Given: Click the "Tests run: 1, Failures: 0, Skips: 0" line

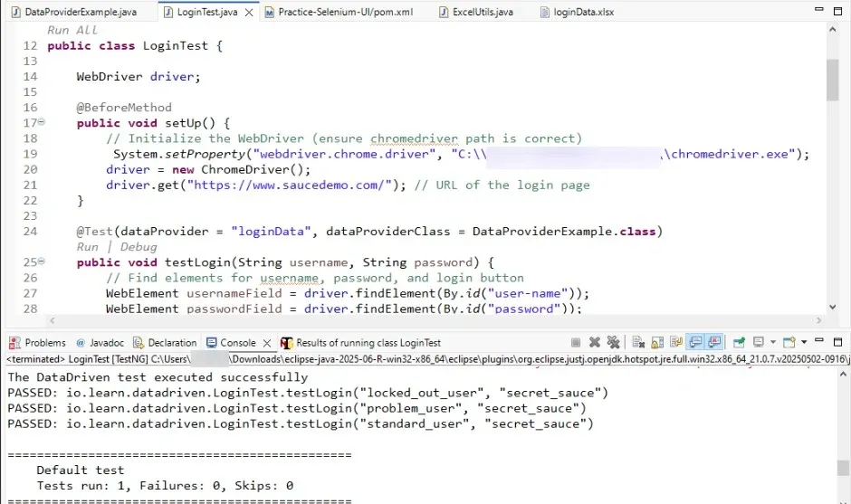Looking at the screenshot, I should pos(165,486).
